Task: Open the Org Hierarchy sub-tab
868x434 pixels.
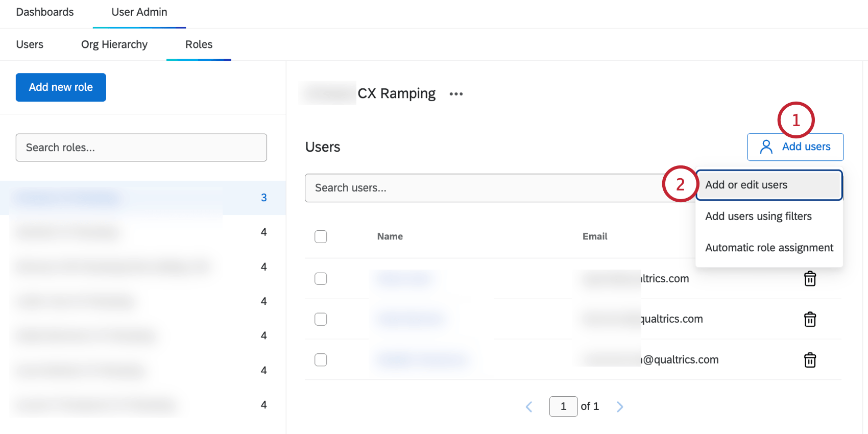Action: pos(114,44)
